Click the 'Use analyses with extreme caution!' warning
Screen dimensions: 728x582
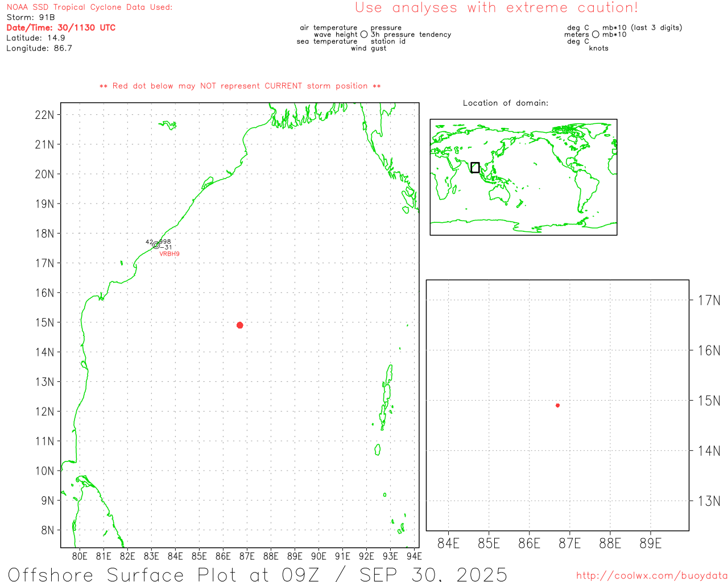click(496, 8)
